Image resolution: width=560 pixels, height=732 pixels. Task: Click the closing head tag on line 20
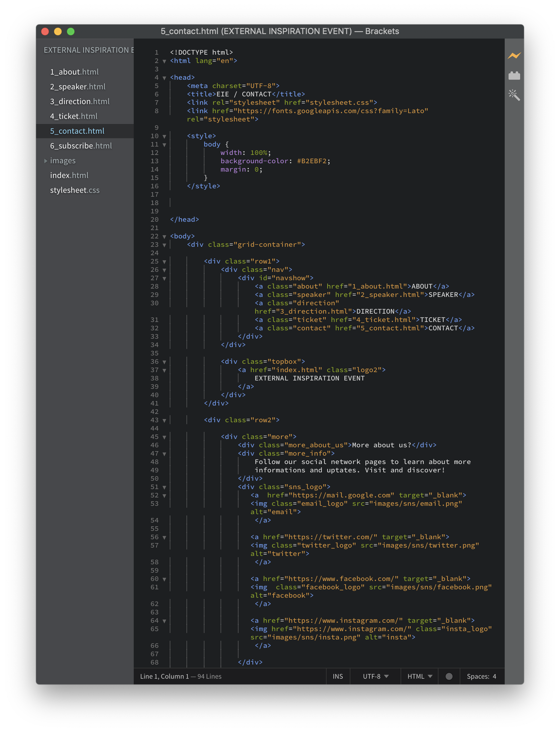(184, 219)
